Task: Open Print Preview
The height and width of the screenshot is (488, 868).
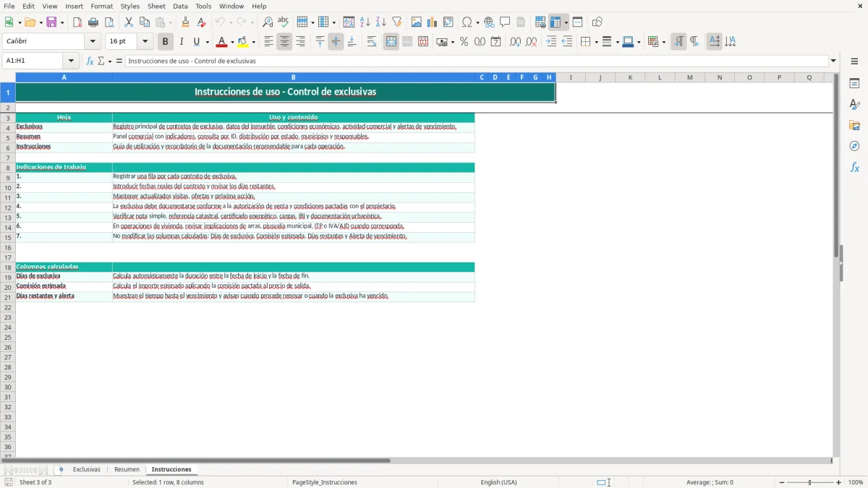Action: [109, 22]
